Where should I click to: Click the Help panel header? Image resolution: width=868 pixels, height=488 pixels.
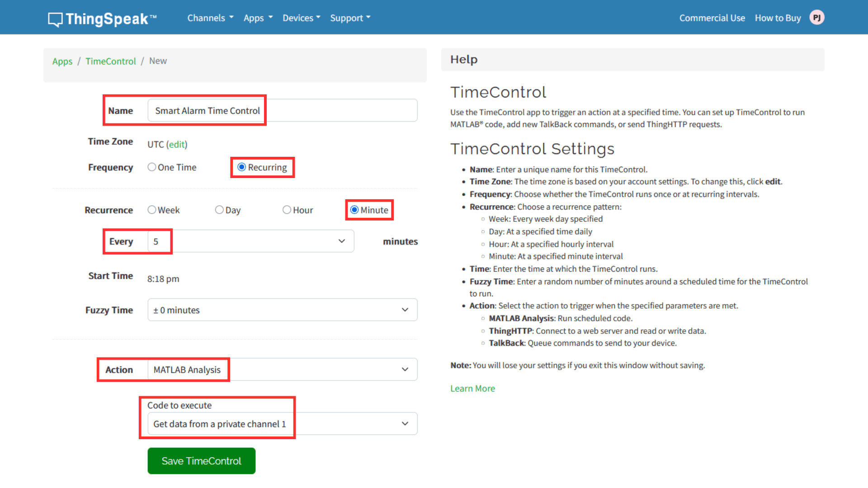point(632,60)
